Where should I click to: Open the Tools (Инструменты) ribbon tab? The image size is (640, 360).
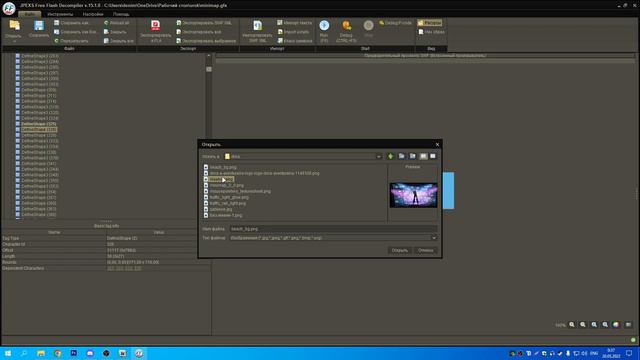[60, 14]
